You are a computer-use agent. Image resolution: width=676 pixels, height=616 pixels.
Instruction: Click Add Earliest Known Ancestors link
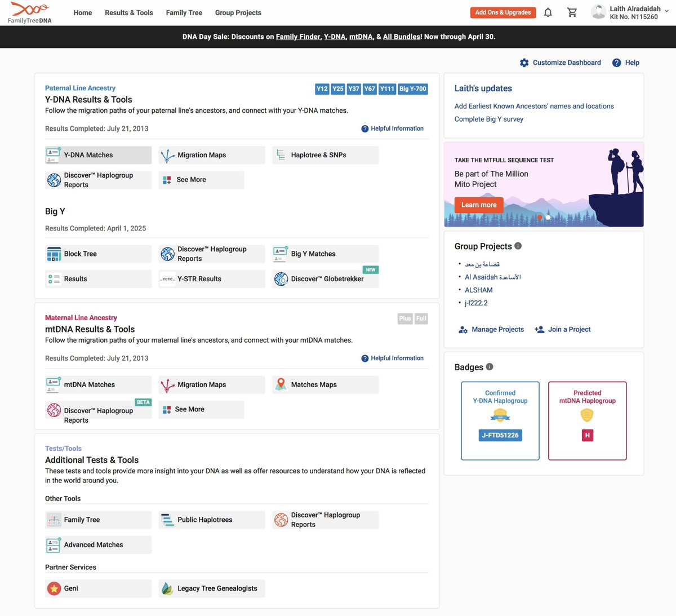(x=534, y=106)
